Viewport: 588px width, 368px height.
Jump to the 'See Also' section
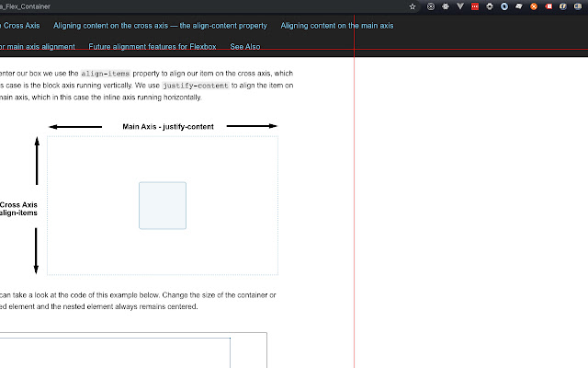[x=244, y=46]
